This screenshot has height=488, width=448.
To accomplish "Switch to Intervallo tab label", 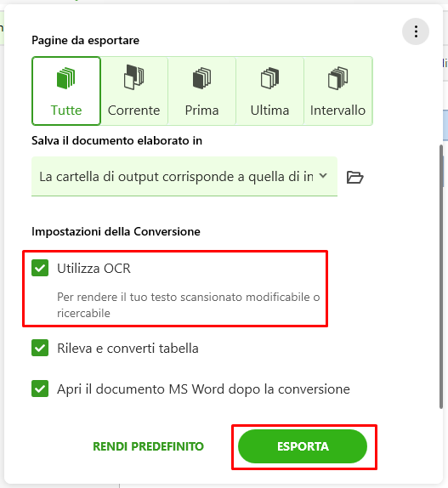I will pyautogui.click(x=337, y=111).
